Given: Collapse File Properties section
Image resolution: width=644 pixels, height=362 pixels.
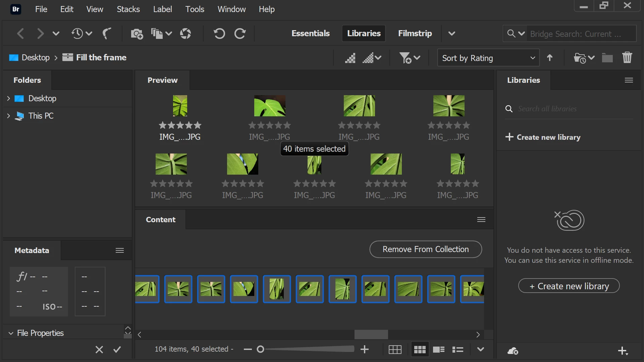Looking at the screenshot, I should [x=11, y=333].
